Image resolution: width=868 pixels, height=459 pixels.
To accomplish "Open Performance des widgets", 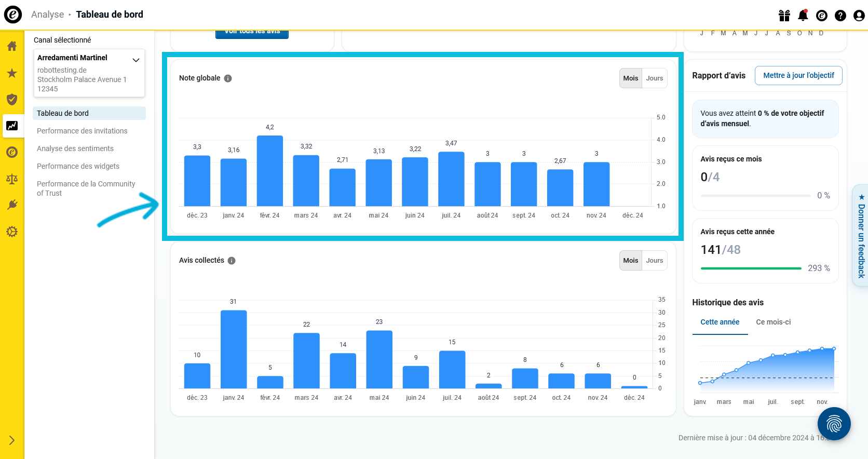I will [x=78, y=166].
